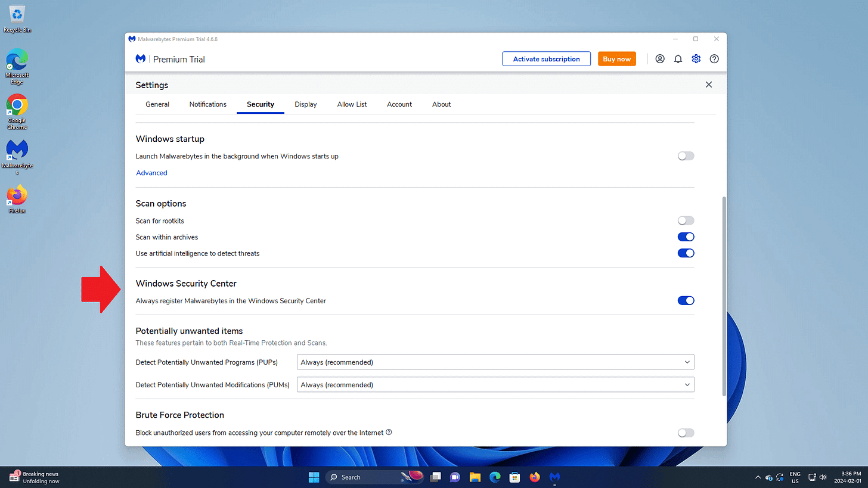The image size is (868, 488).
Task: Expand Advanced under Windows startup
Action: pyautogui.click(x=151, y=172)
